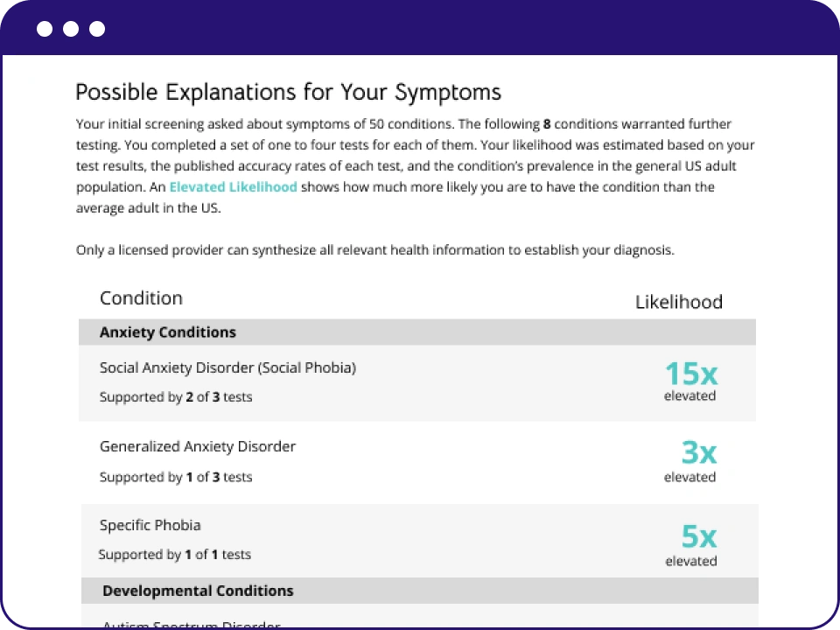Screen dimensions: 840x630
Task: Click the 'Supported by 1 of 1 tests' text
Action: tap(175, 555)
